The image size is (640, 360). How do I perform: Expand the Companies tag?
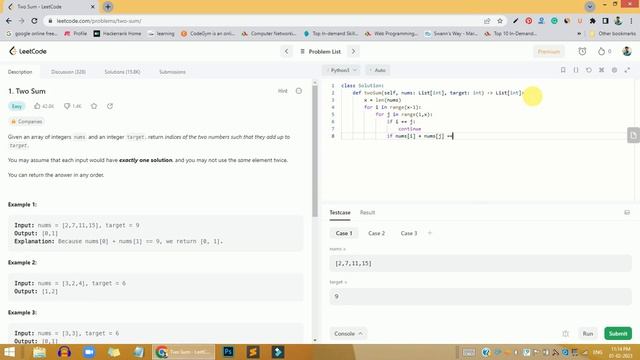pos(27,122)
